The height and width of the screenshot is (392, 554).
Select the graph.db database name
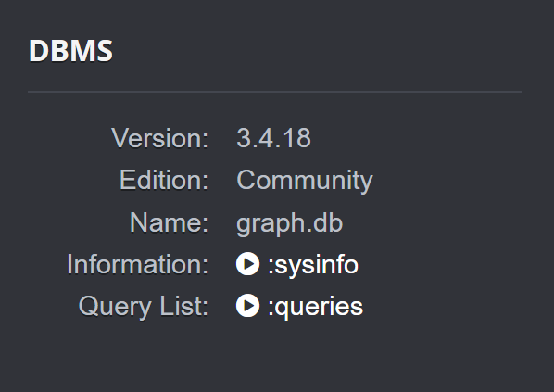pos(289,224)
